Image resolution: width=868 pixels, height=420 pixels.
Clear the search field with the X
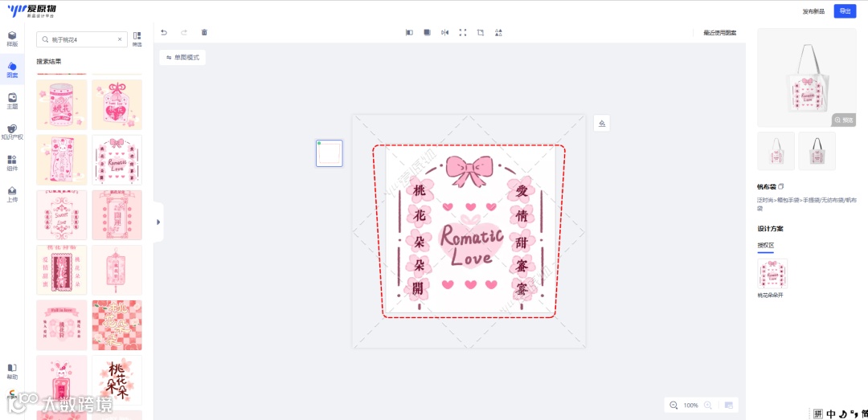pos(120,39)
